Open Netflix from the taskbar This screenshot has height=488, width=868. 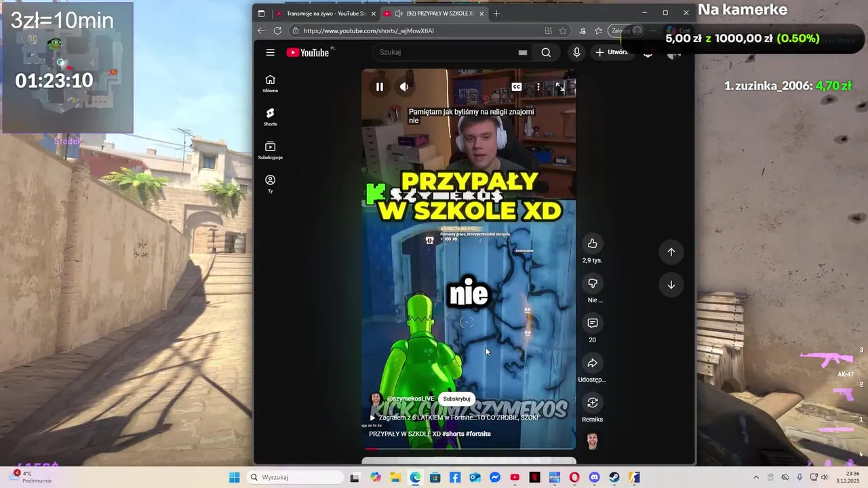click(534, 477)
